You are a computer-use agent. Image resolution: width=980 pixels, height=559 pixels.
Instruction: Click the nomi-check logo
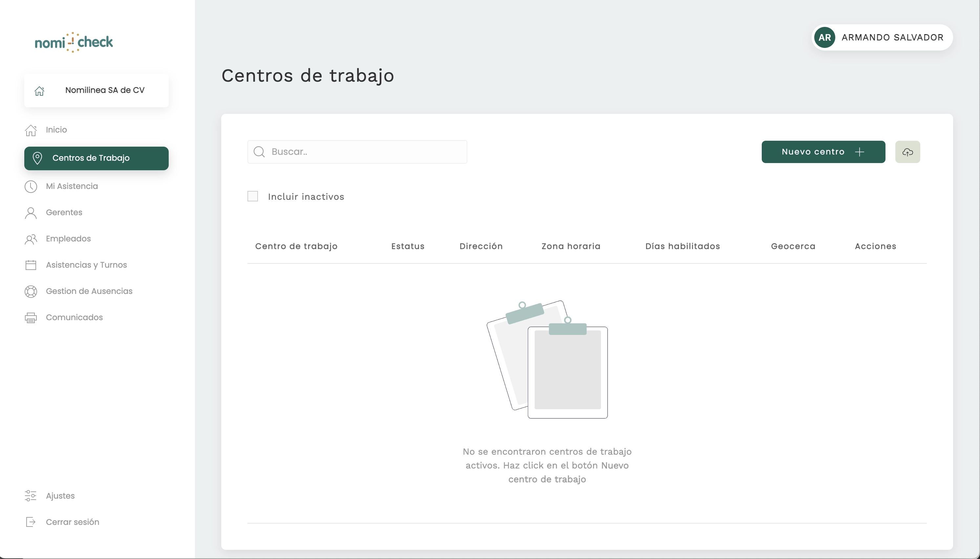74,42
